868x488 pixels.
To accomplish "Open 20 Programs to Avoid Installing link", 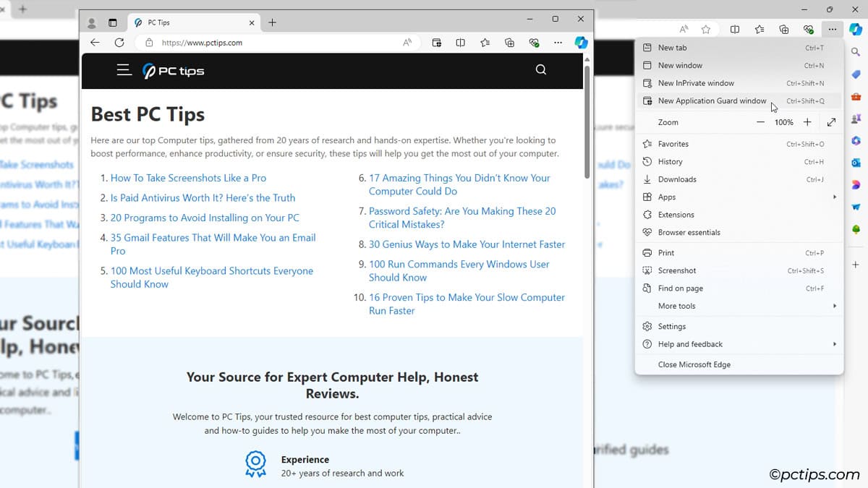I will coord(205,218).
